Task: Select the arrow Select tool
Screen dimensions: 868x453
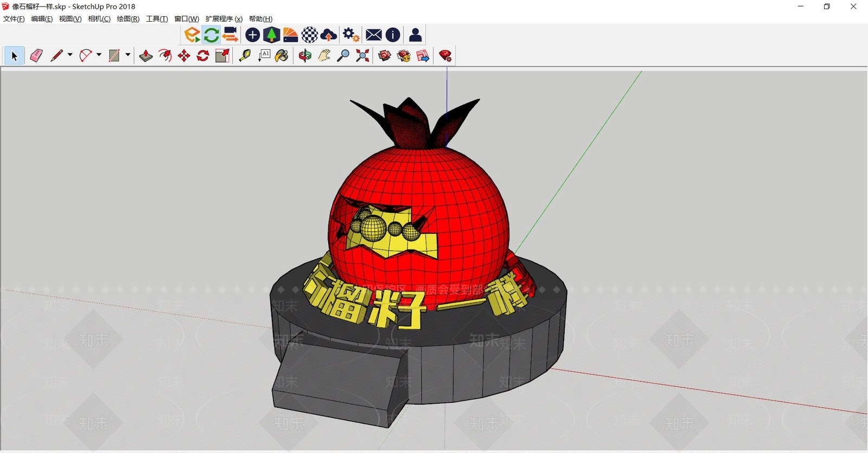Action: pyautogui.click(x=14, y=55)
